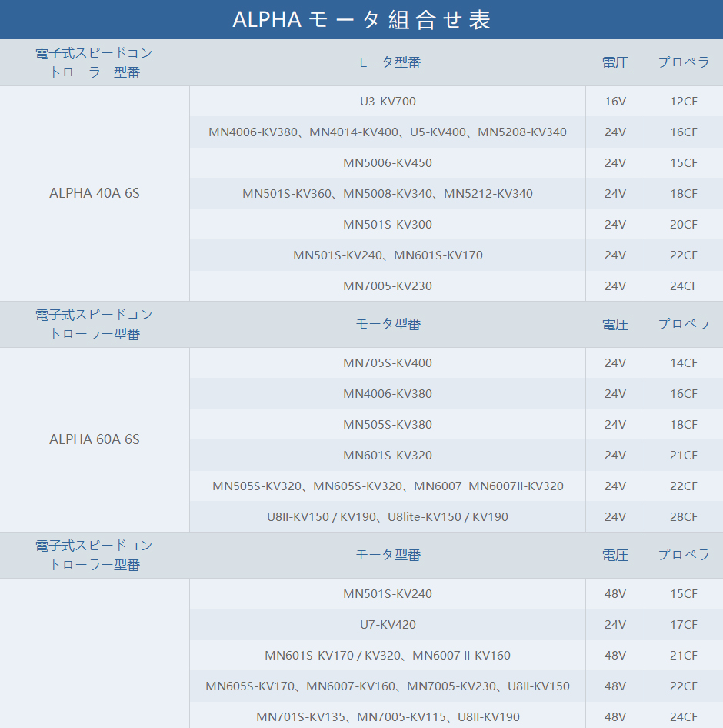Click the ALPHA モータ組合せ表 title banner
The image size is (723, 728).
coord(361,20)
